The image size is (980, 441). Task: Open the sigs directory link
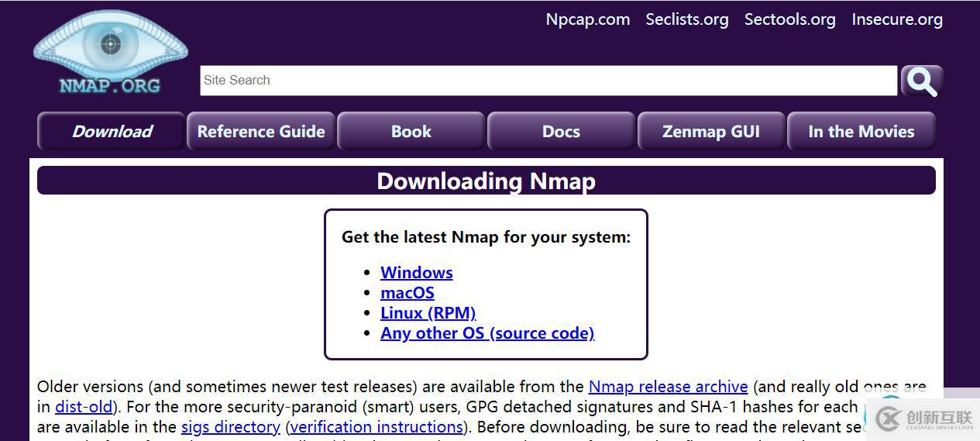231,427
